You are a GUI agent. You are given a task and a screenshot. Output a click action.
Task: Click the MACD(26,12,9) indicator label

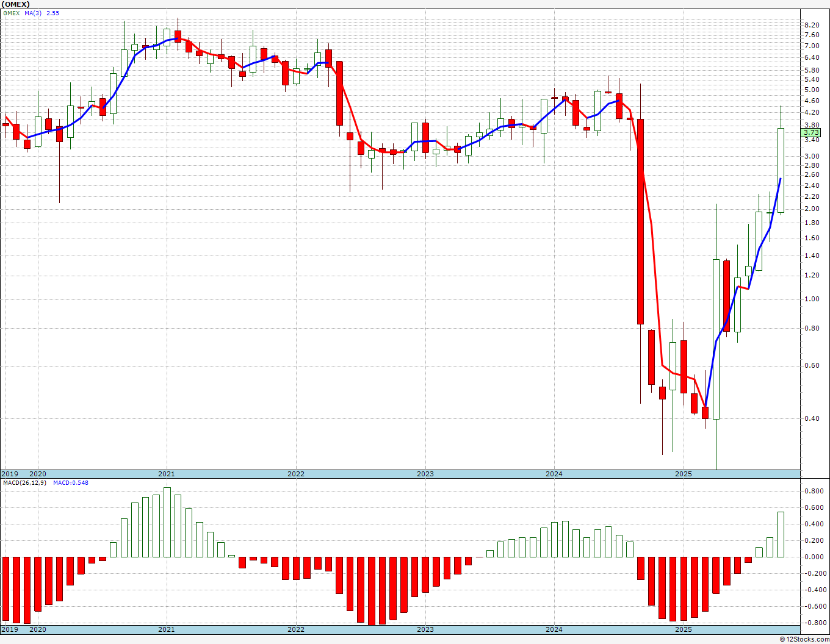(24, 482)
